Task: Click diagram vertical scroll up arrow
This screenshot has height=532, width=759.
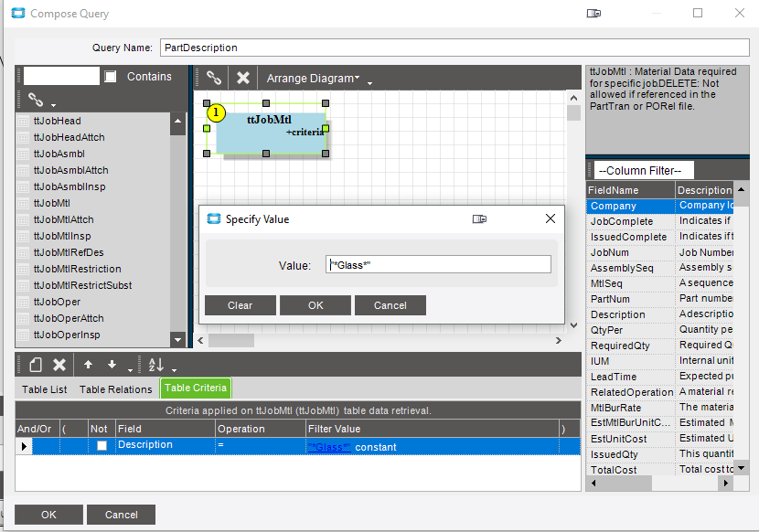Action: pos(573,98)
